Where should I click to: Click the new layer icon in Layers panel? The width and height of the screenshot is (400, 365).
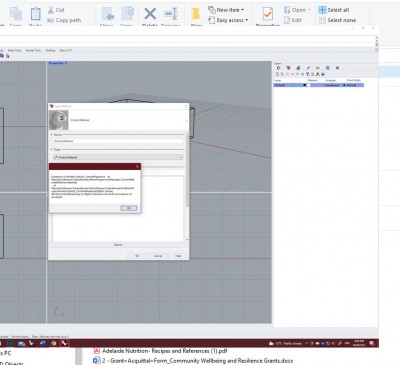[277, 74]
